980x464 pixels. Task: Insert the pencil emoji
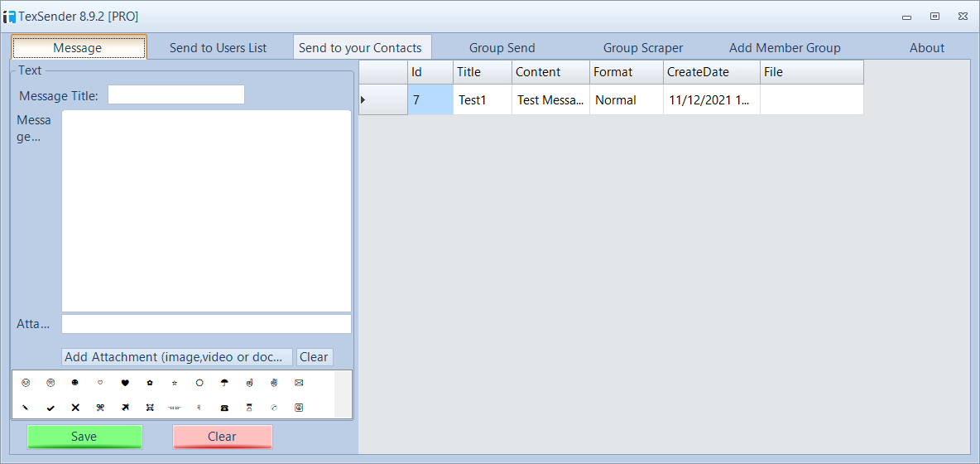click(26, 407)
